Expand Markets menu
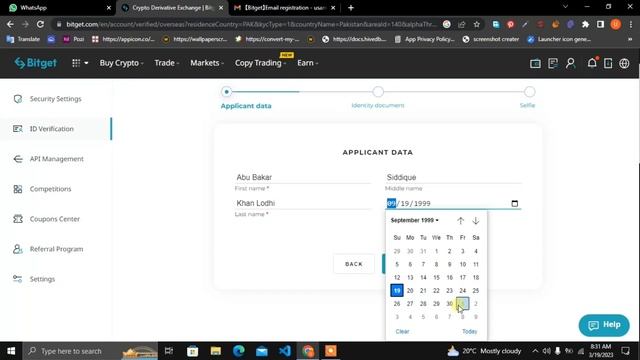The width and height of the screenshot is (640, 360). [207, 63]
